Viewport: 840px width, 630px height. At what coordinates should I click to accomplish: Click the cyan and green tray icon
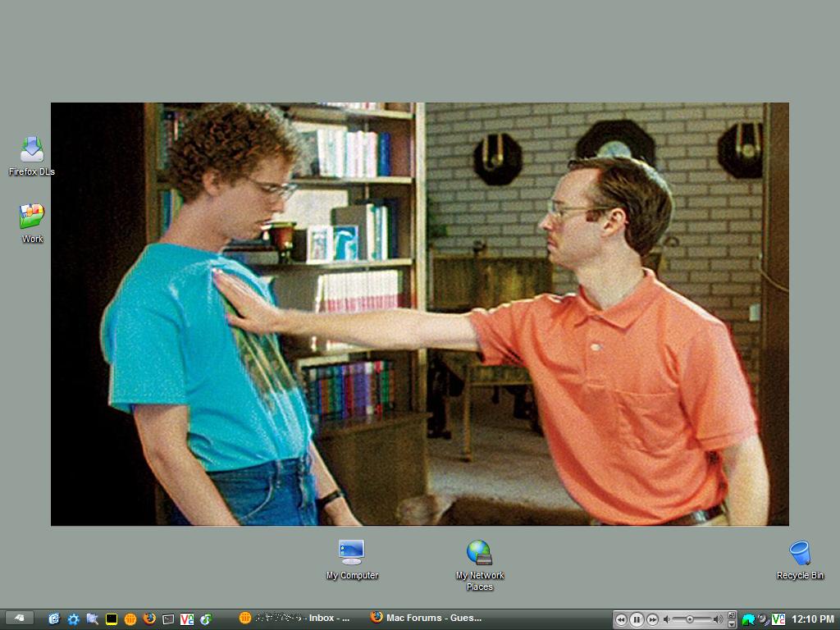click(748, 620)
